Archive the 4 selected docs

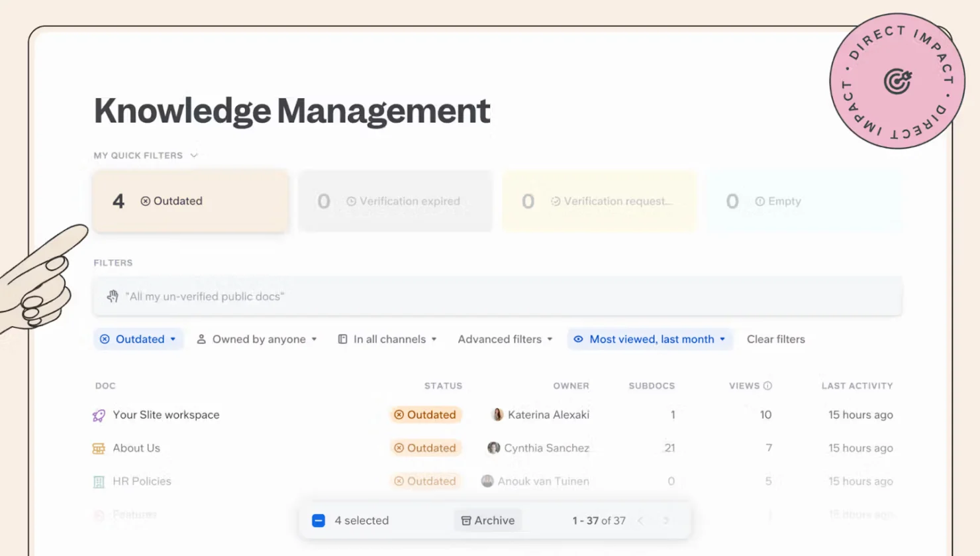[488, 520]
